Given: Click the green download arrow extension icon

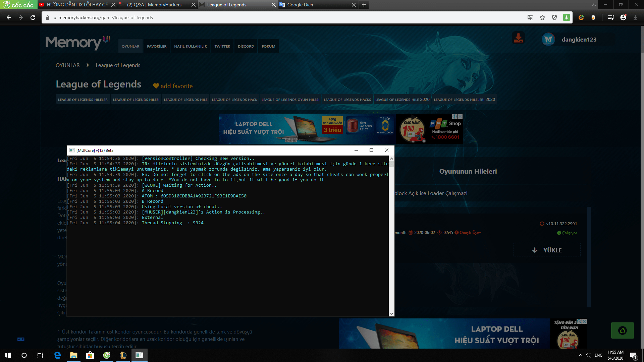Looking at the screenshot, I should click(567, 17).
